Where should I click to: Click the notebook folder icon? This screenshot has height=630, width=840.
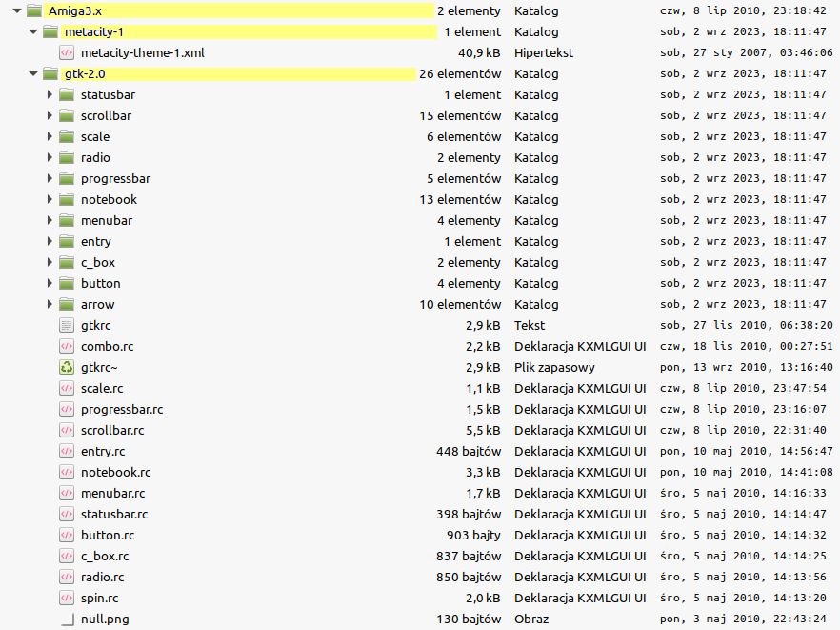[x=67, y=199]
